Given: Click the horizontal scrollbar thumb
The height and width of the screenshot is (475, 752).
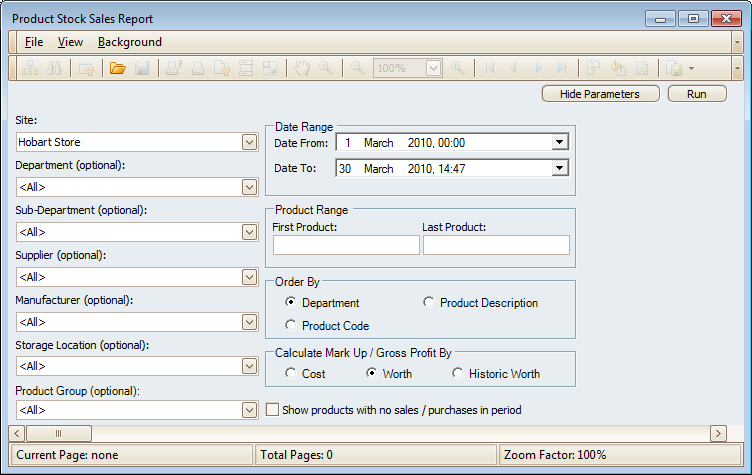Looking at the screenshot, I should click(59, 433).
